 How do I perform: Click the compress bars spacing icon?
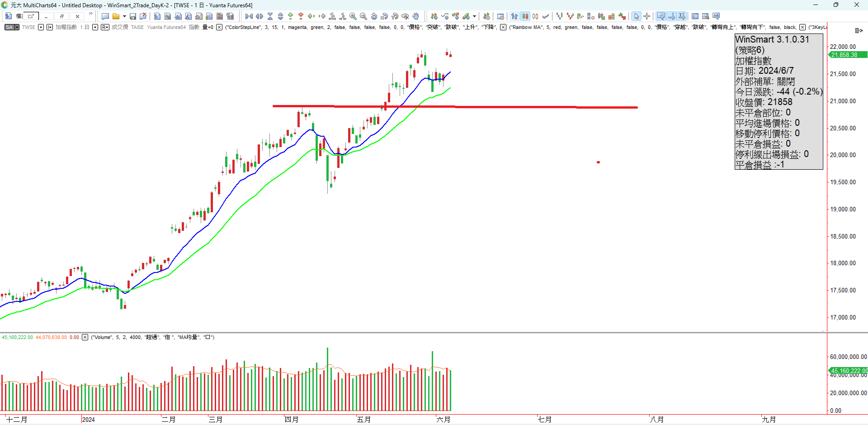click(x=249, y=16)
